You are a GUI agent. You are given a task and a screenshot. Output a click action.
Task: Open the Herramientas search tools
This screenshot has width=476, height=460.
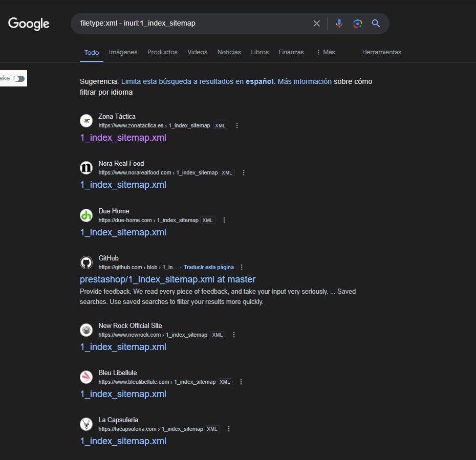(381, 52)
